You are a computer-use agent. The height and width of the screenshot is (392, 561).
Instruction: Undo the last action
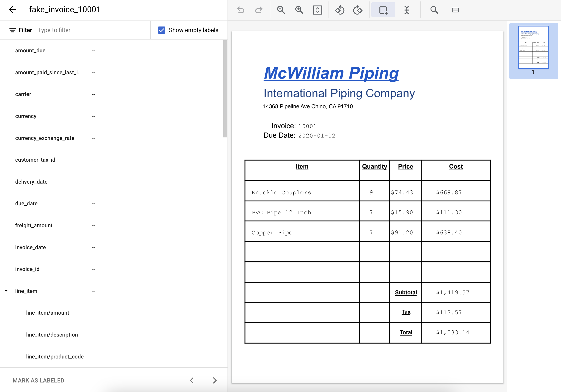point(241,10)
